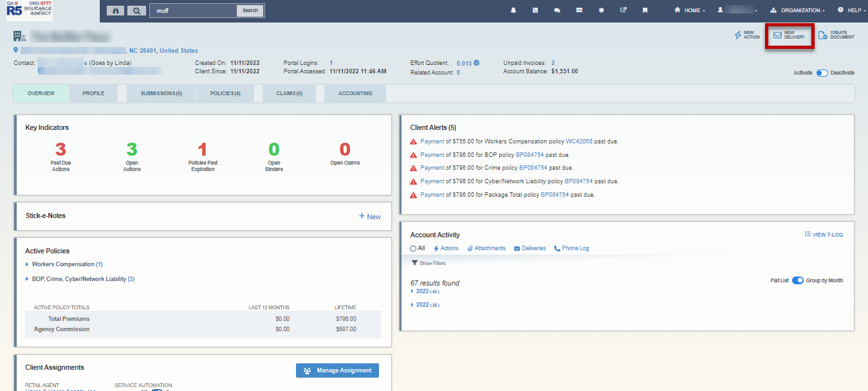Open the chat messages icon
The height and width of the screenshot is (391, 868).
tap(557, 10)
